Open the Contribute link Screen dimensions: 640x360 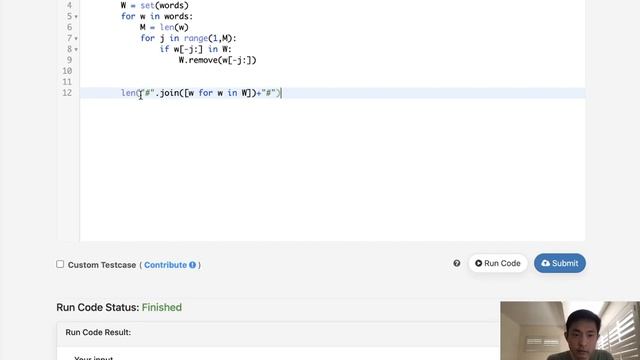(x=165, y=265)
